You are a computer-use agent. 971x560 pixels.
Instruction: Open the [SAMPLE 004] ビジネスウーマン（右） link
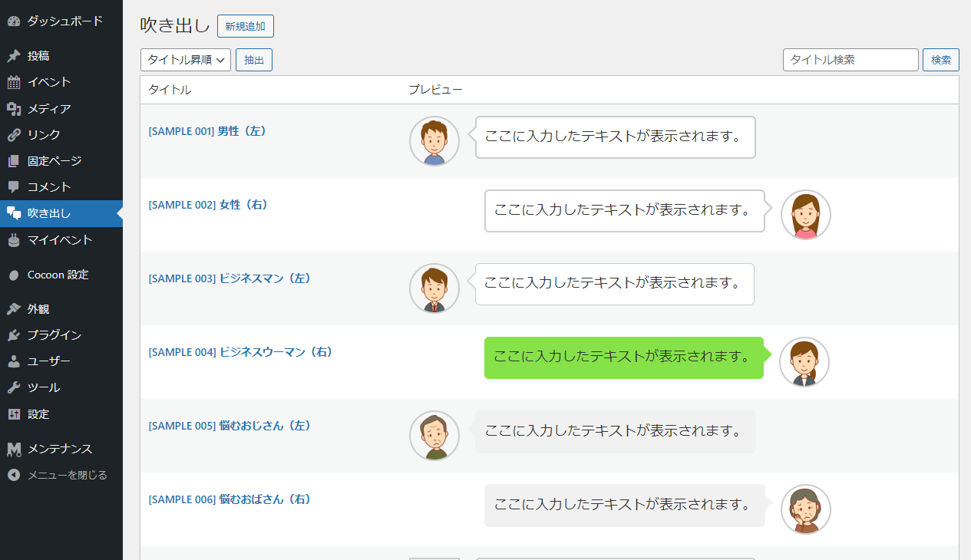pos(240,352)
